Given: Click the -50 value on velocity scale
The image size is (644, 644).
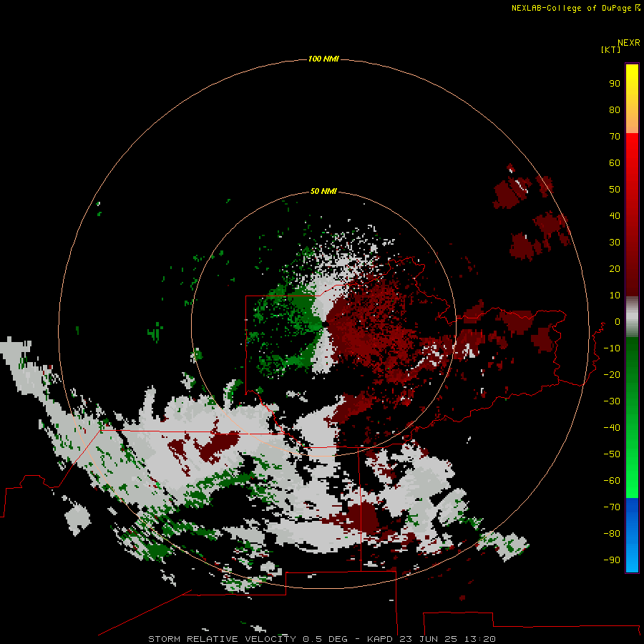Looking at the screenshot, I should tap(612, 454).
